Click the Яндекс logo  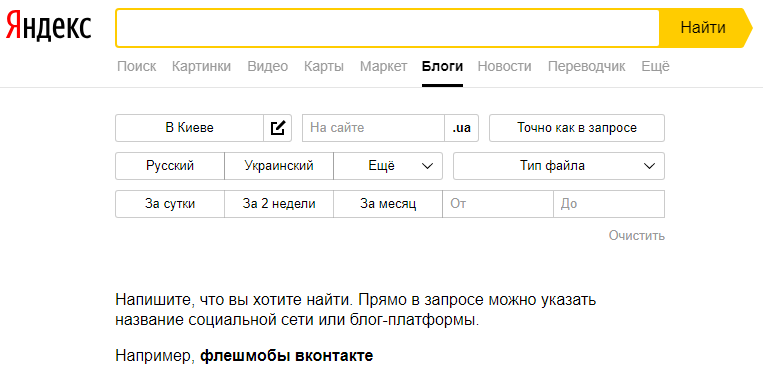pyautogui.click(x=48, y=27)
